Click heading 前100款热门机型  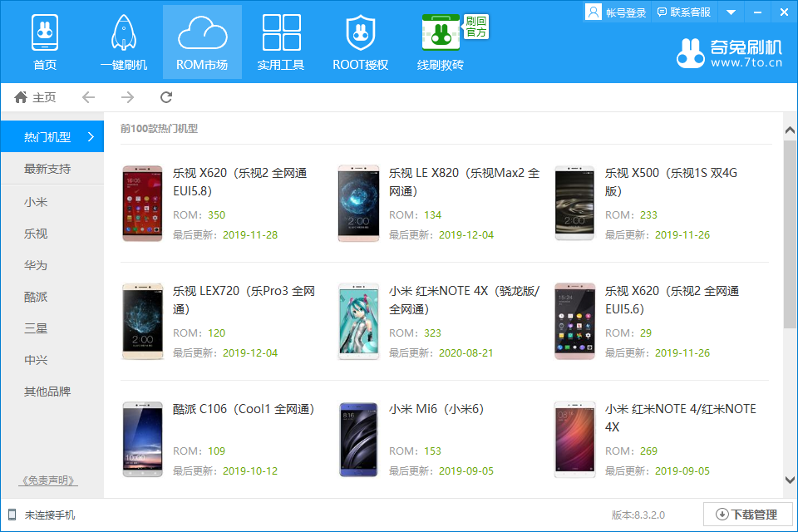pos(159,129)
